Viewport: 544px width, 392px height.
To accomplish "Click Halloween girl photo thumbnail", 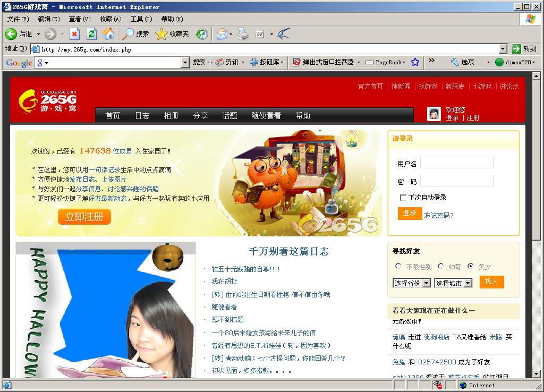I will 106,310.
